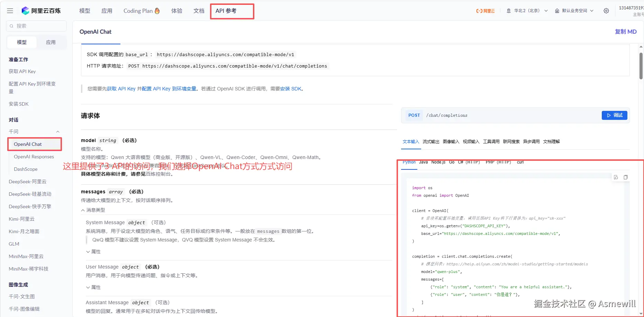Click the vertical scrollbar thumb of the page
This screenshot has width=644, height=317.
click(x=641, y=66)
